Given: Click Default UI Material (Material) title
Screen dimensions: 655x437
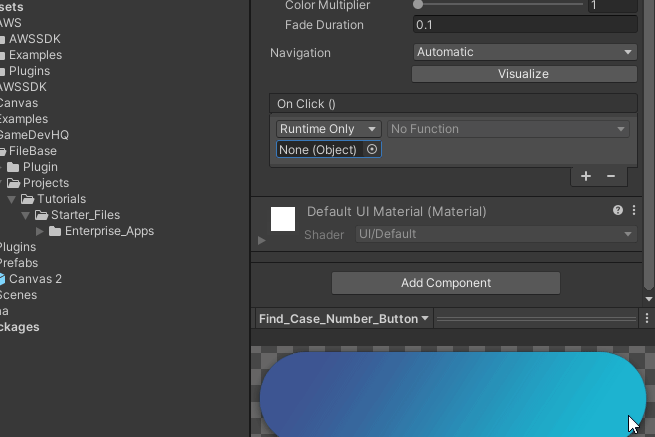Looking at the screenshot, I should (396, 211).
